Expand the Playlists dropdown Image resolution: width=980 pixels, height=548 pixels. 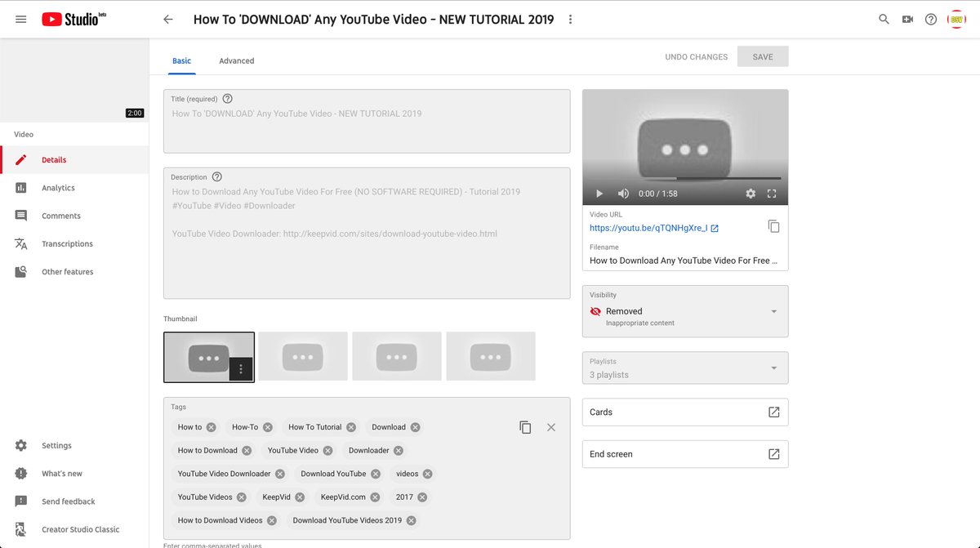[685, 368]
